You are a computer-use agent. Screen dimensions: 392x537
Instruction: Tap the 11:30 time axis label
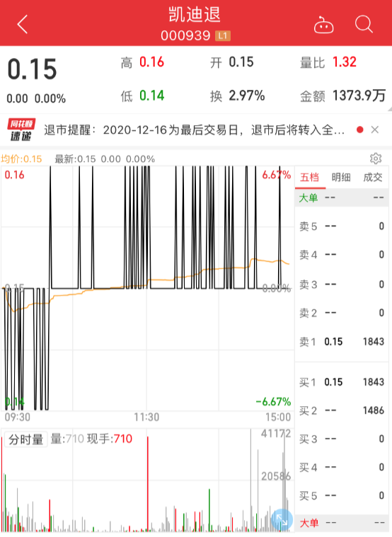[146, 417]
